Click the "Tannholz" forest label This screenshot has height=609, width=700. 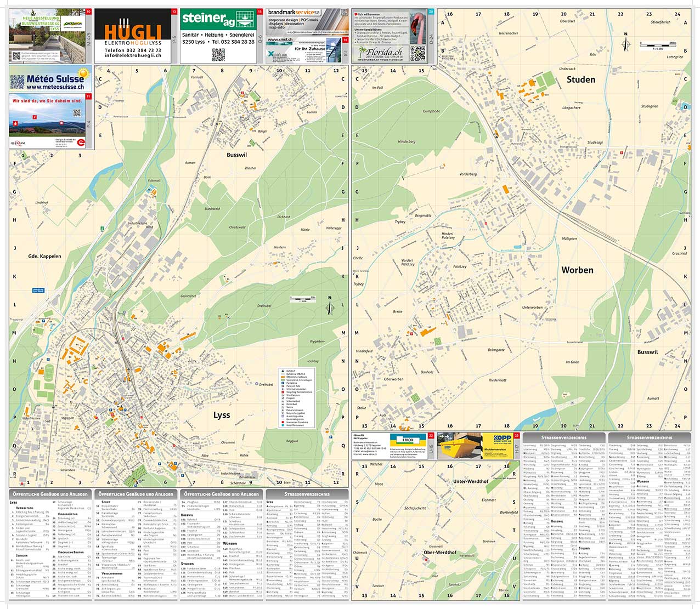[454, 584]
